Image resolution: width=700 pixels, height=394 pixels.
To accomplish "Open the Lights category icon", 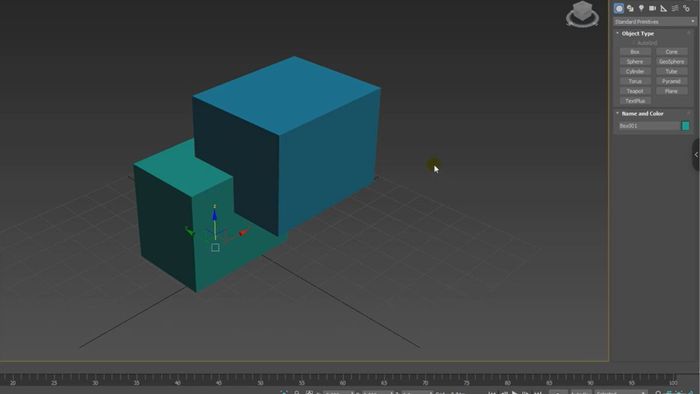I will [642, 8].
